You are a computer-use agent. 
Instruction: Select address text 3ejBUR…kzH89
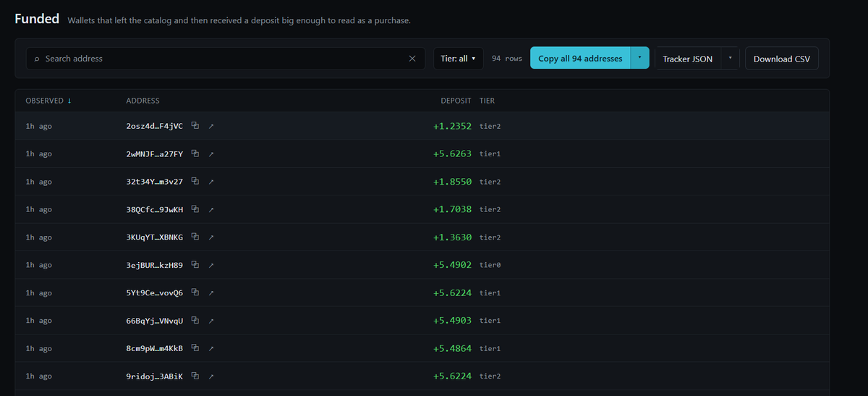coord(155,265)
